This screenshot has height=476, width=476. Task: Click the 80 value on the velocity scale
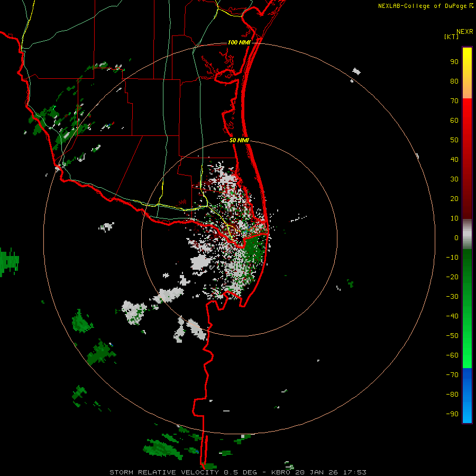454,81
